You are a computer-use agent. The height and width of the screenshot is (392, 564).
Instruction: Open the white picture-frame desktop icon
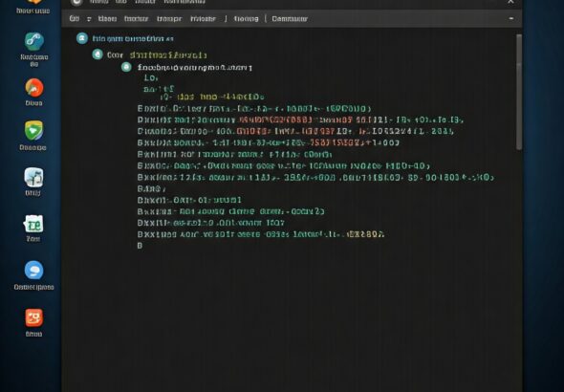[x=33, y=177]
